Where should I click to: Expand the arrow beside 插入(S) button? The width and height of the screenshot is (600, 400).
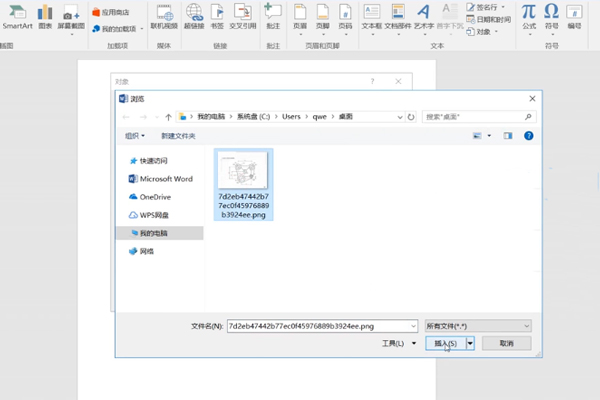tap(469, 343)
